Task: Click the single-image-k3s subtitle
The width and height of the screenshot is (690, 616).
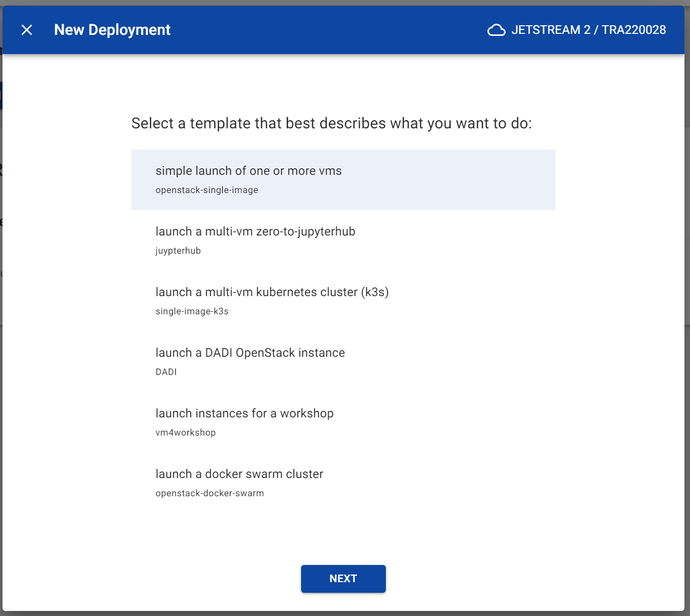Action: (192, 311)
